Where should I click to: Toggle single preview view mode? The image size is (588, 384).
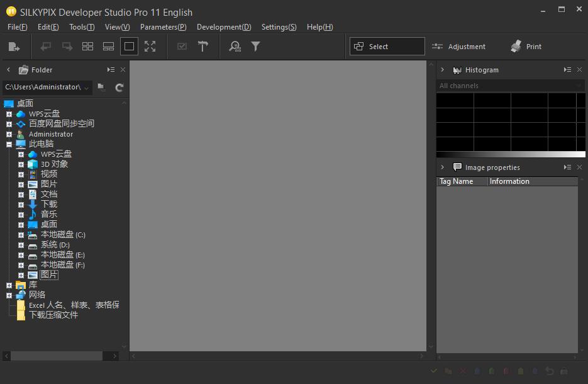pos(129,47)
